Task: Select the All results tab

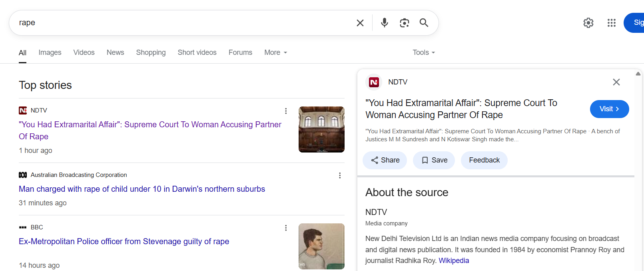Action: (x=22, y=53)
